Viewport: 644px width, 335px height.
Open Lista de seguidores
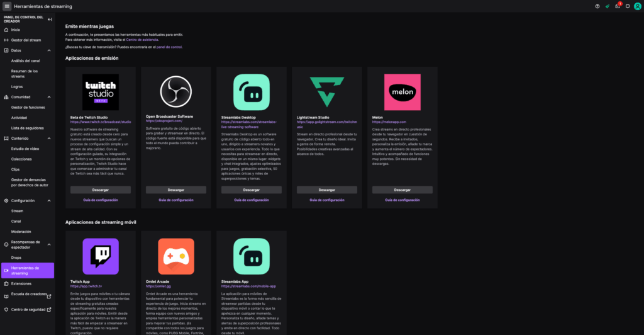(x=28, y=128)
